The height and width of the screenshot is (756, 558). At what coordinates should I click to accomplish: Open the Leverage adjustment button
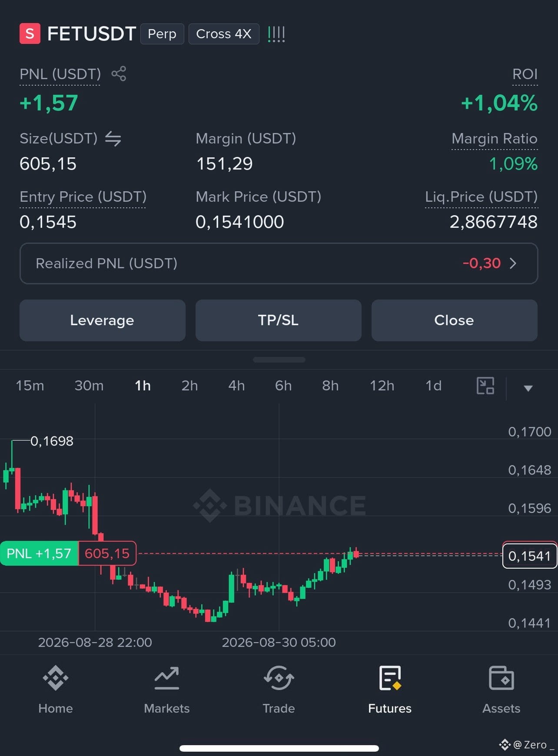(x=103, y=320)
